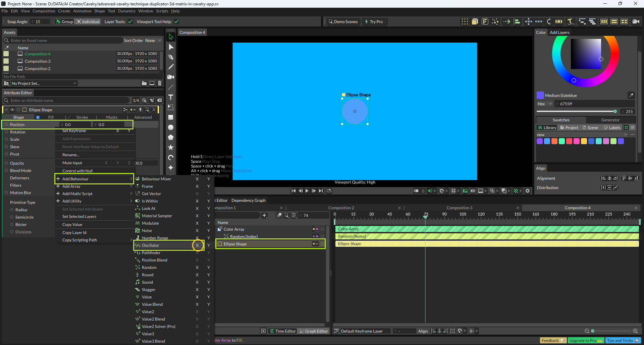Screen dimensions: 644x345
Task: Click the Upgrade to Pro button
Action: (586, 341)
